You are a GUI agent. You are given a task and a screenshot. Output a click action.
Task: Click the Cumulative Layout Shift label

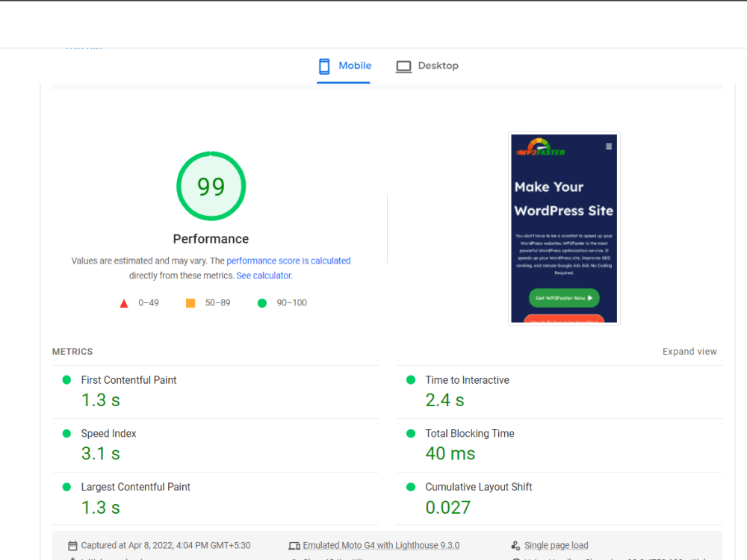(478, 487)
